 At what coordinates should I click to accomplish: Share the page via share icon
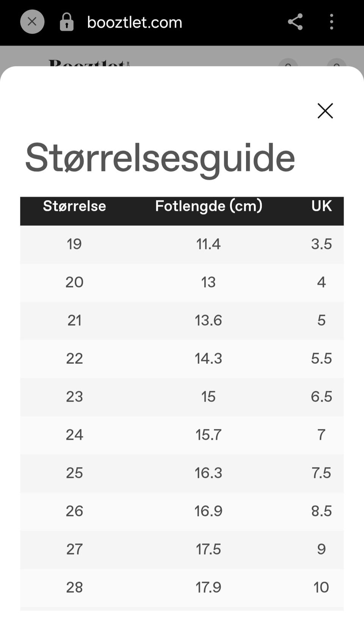tap(295, 22)
